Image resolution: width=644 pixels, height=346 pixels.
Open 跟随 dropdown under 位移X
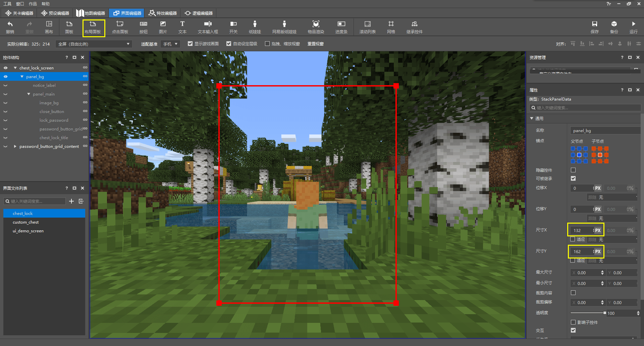tap(612, 197)
